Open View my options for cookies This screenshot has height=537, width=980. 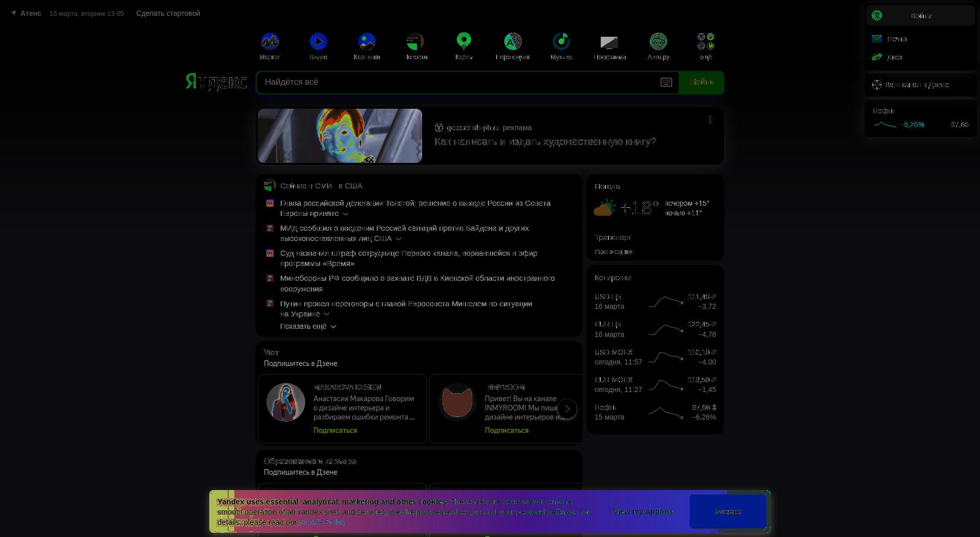point(643,511)
